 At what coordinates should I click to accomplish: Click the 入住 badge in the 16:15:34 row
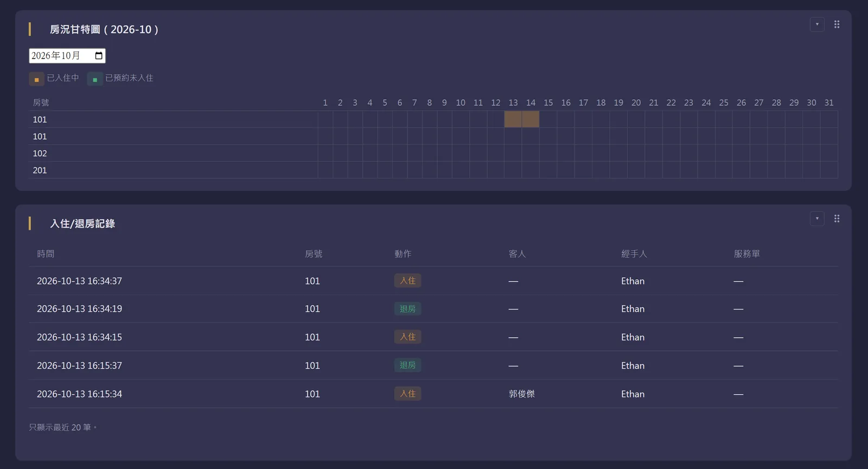tap(407, 394)
